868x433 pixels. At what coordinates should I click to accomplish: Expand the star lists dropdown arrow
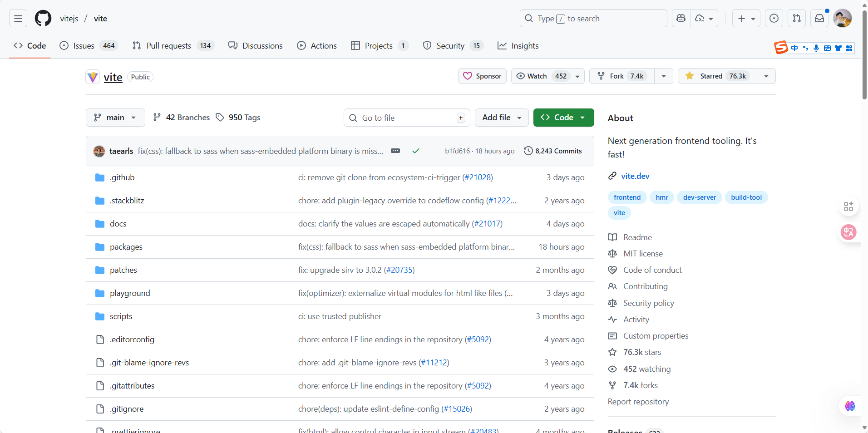point(766,76)
